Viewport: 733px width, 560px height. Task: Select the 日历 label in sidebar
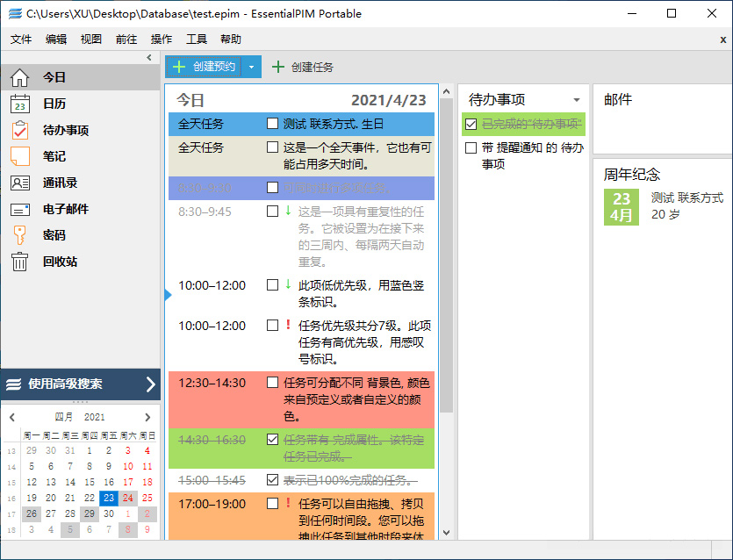pos(54,104)
